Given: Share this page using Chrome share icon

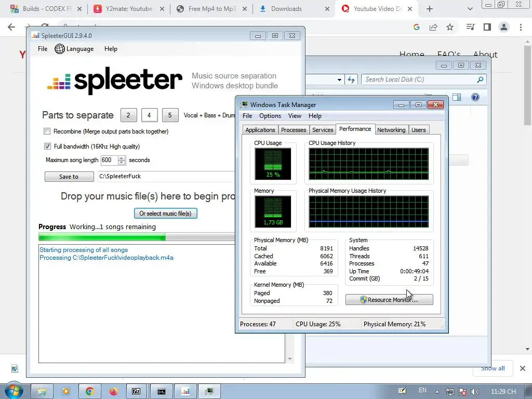Looking at the screenshot, I should 433,27.
